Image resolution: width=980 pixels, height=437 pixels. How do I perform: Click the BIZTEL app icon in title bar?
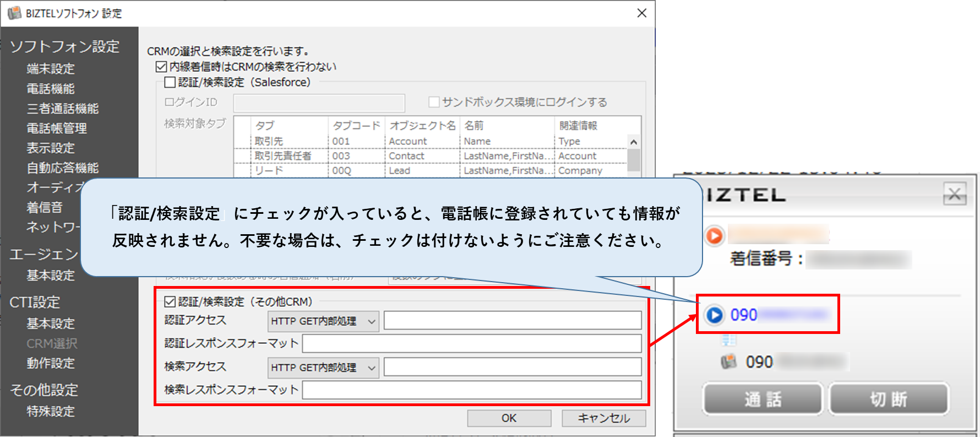14,13
